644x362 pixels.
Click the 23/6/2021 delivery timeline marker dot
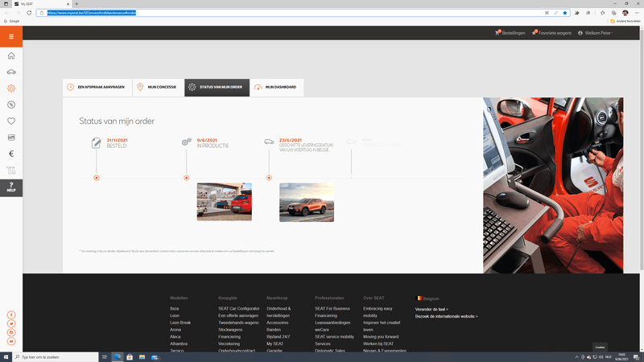(x=269, y=178)
